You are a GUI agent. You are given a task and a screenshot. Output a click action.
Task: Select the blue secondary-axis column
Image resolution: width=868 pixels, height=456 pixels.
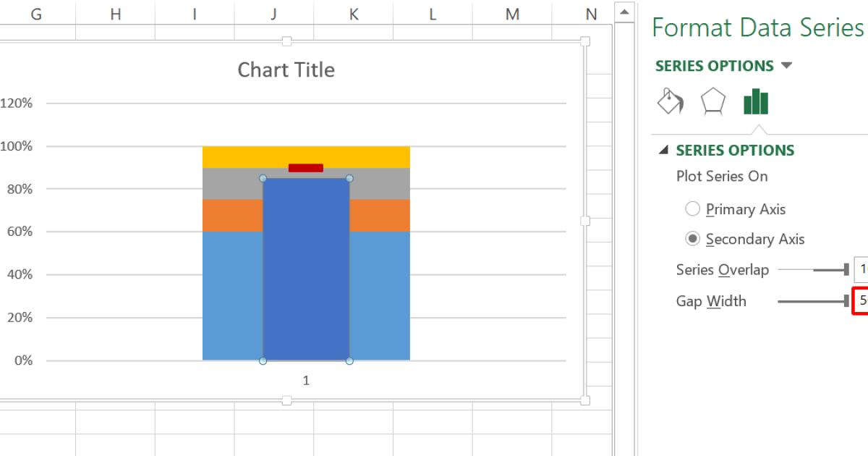pyautogui.click(x=305, y=268)
